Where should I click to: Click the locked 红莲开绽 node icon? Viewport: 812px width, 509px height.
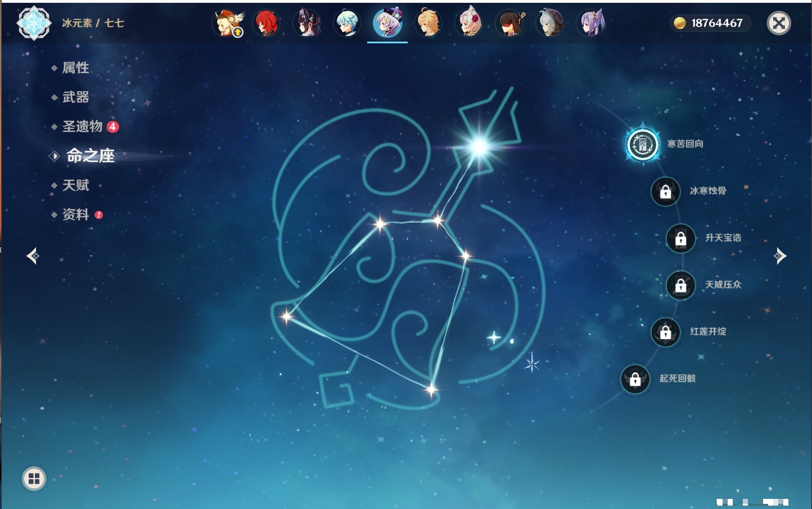665,332
